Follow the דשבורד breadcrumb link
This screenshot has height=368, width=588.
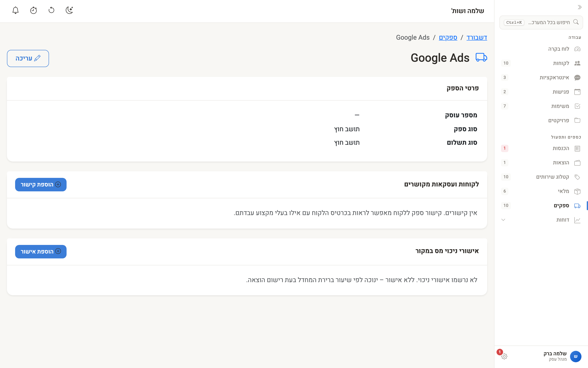pos(477,37)
